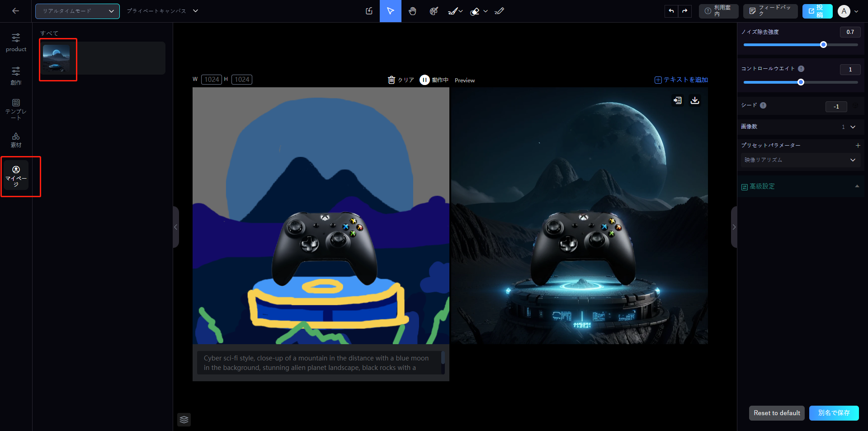868x431 pixels.
Task: Click the Reset to default button
Action: point(777,413)
